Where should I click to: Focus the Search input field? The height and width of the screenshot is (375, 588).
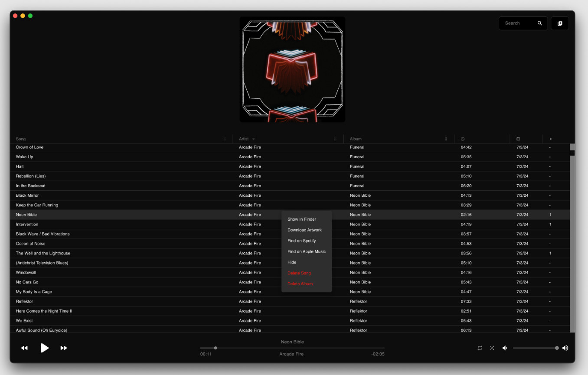click(523, 23)
